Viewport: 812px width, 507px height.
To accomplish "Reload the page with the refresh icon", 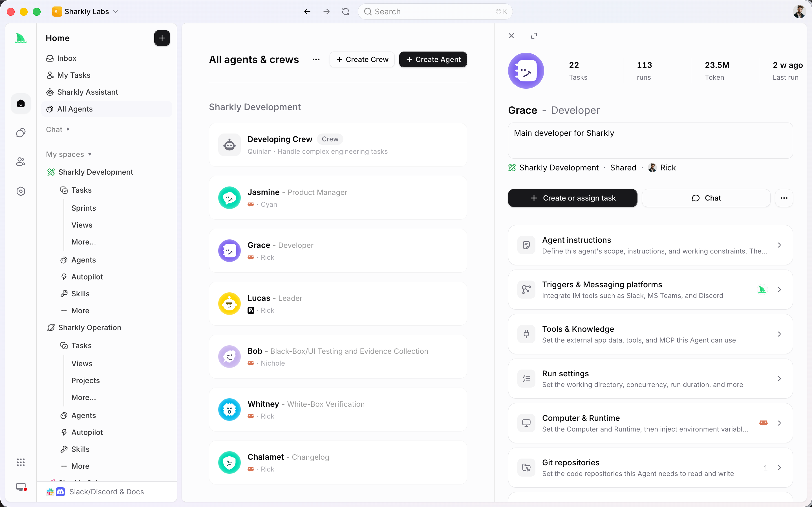I will point(346,12).
